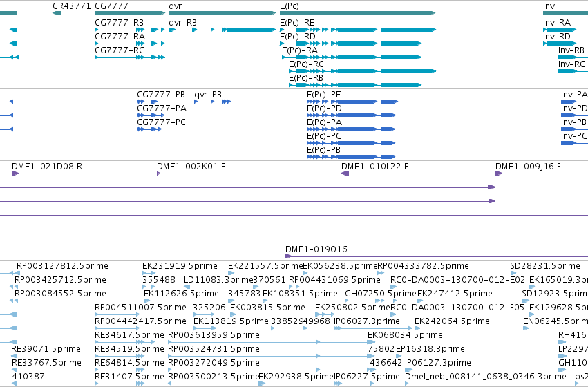Select the EK242064.5prime EST label
This screenshot has width=588, height=387.
453,321
